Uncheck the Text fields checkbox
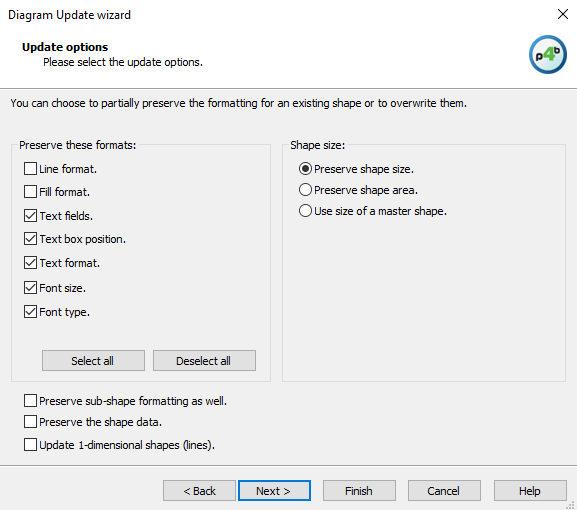This screenshot has height=510, width=577. 30,216
